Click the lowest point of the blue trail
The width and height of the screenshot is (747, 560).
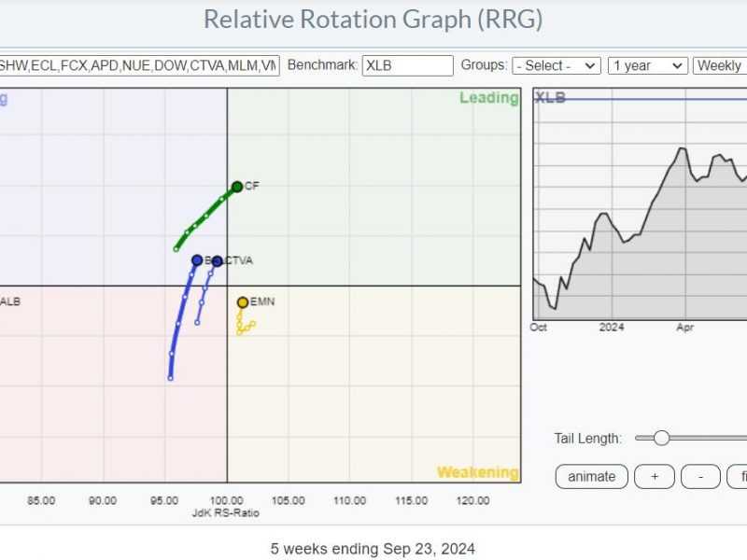[x=171, y=378]
